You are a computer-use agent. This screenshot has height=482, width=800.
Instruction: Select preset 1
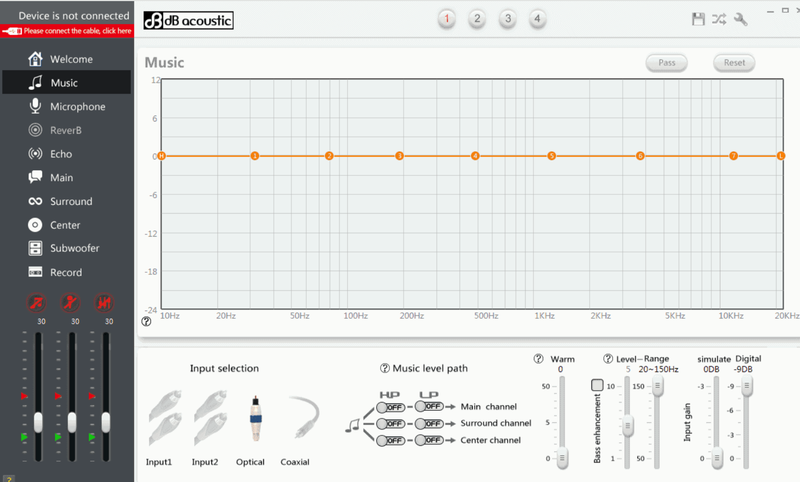point(446,19)
